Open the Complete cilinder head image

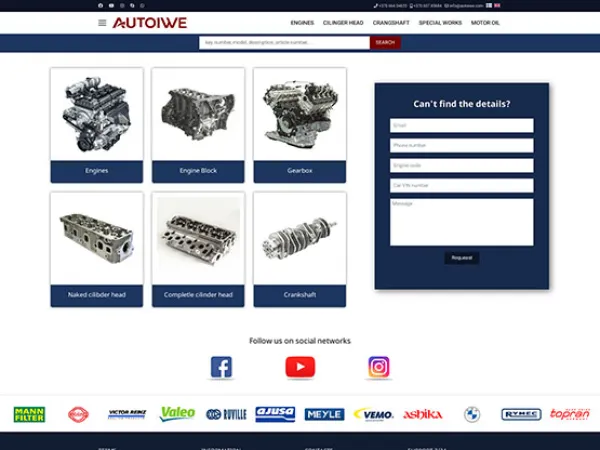198,238
